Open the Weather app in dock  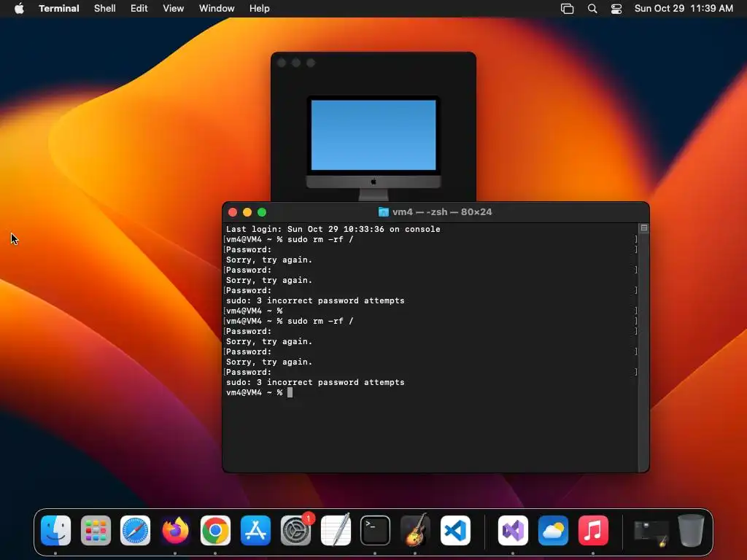click(553, 530)
